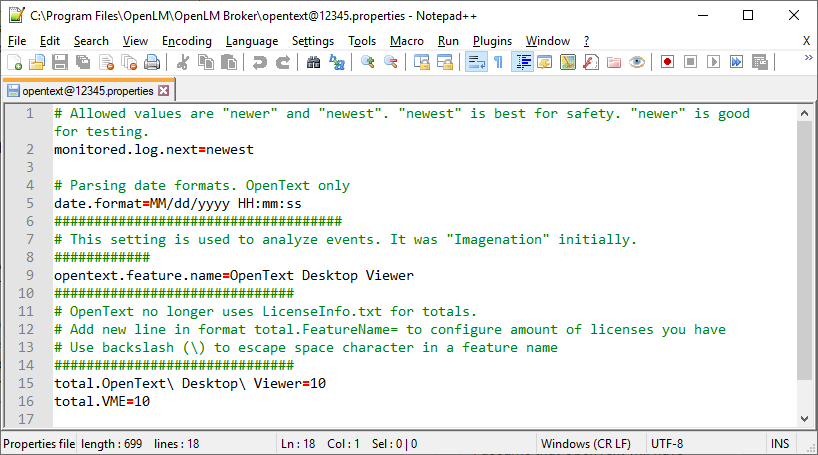Print the document with the printer icon
The image size is (818, 455).
pos(152,62)
